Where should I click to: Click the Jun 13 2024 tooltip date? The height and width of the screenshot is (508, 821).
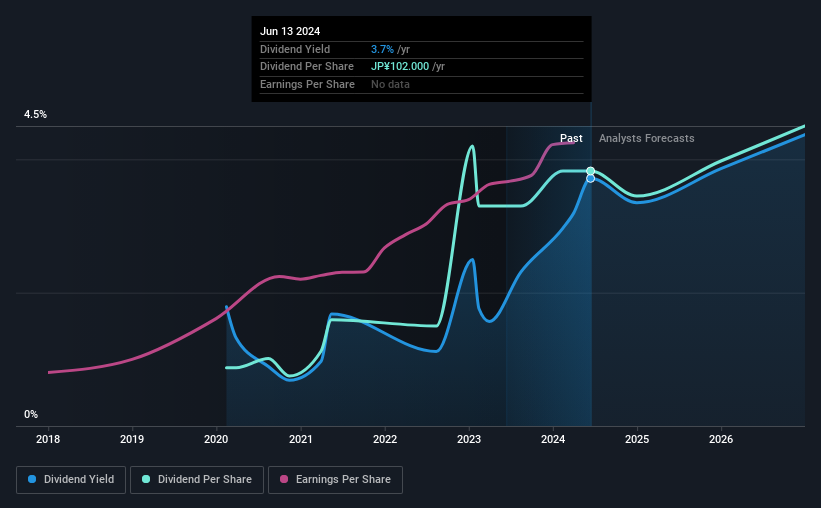point(290,31)
